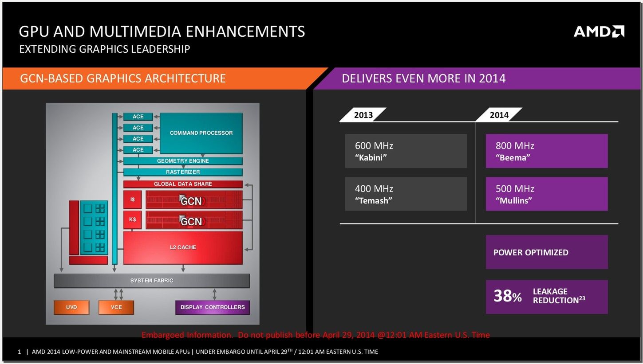Click the 800 MHz "Beema" box

pyautogui.click(x=547, y=151)
